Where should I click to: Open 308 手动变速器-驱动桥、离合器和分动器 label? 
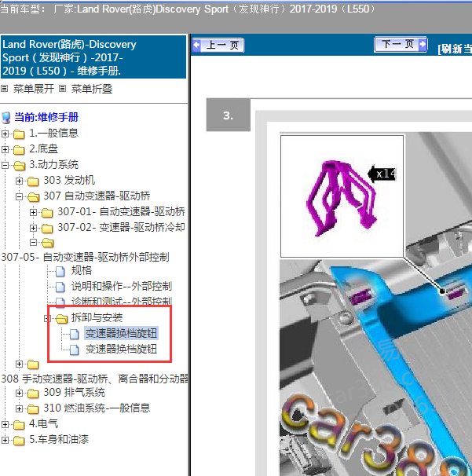click(95, 379)
